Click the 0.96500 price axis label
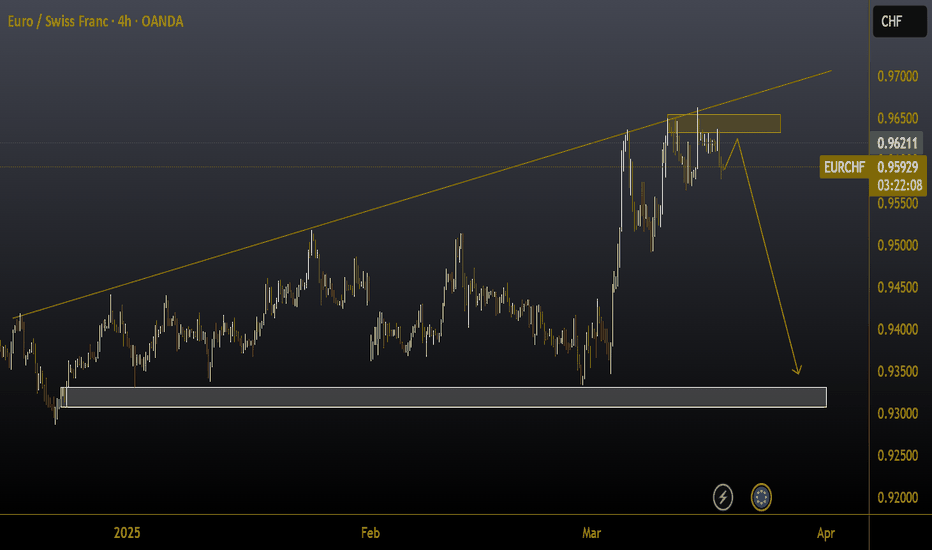The image size is (932, 550). [x=898, y=118]
